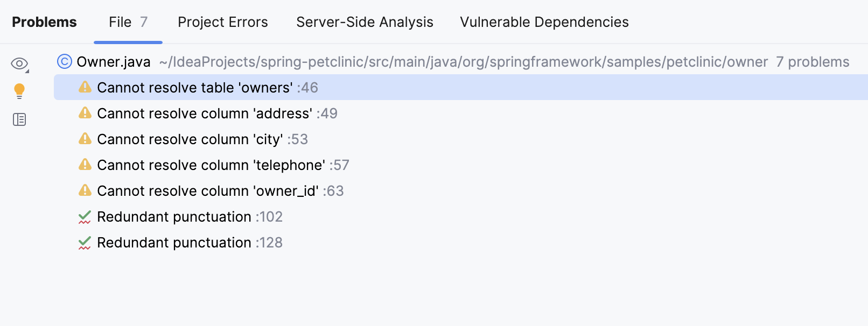Select "Cannot resolve column 'owner_id'" problem
This screenshot has height=326, width=868.
click(x=208, y=191)
